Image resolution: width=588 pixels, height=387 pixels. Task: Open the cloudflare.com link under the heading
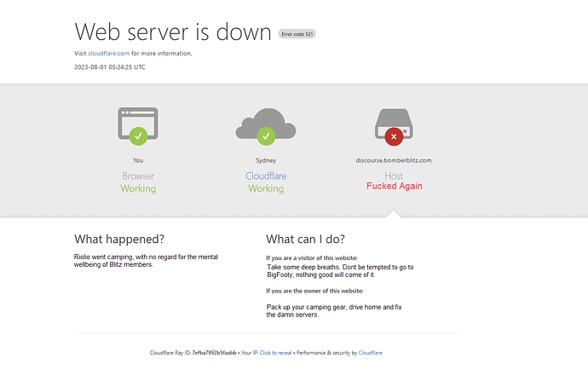tap(108, 53)
